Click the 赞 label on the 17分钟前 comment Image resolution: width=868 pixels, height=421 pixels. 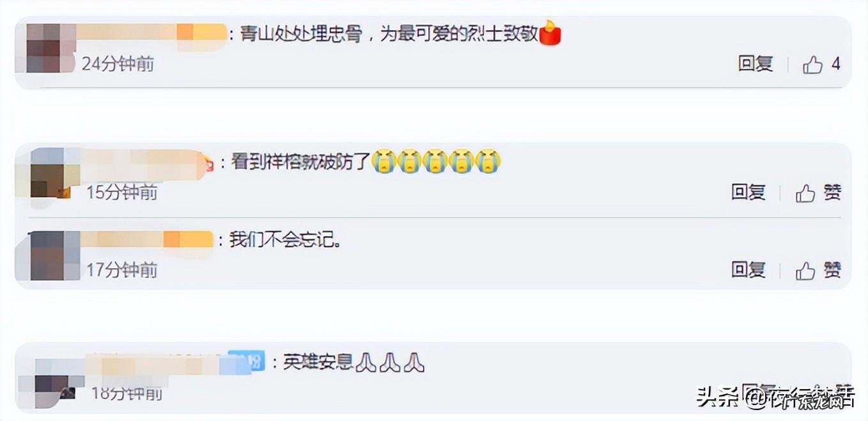point(832,269)
